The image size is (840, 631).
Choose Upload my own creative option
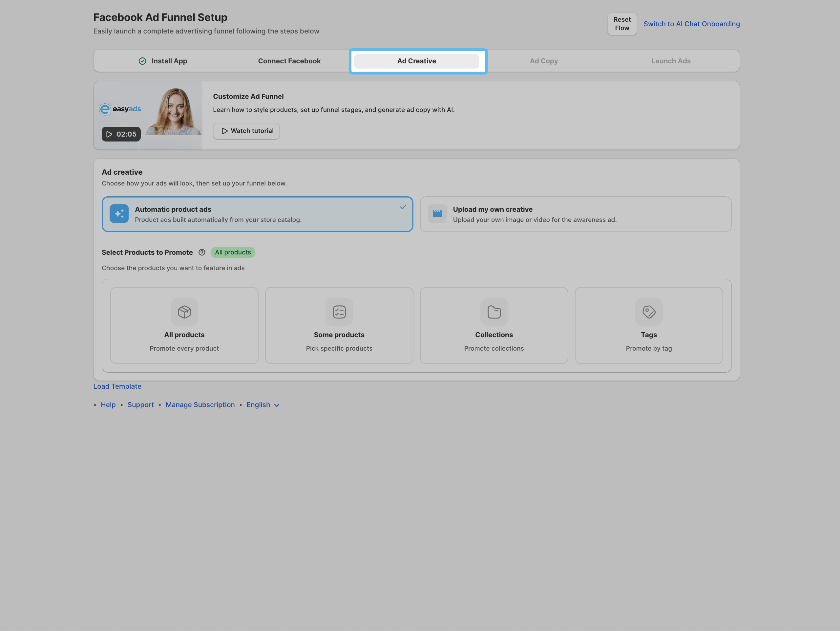[576, 214]
